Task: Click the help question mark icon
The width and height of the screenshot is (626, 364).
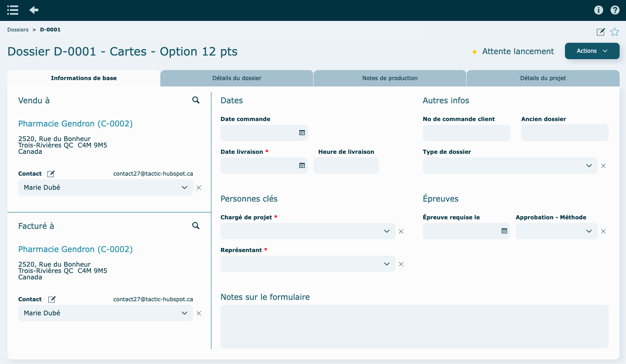Action: 615,10
